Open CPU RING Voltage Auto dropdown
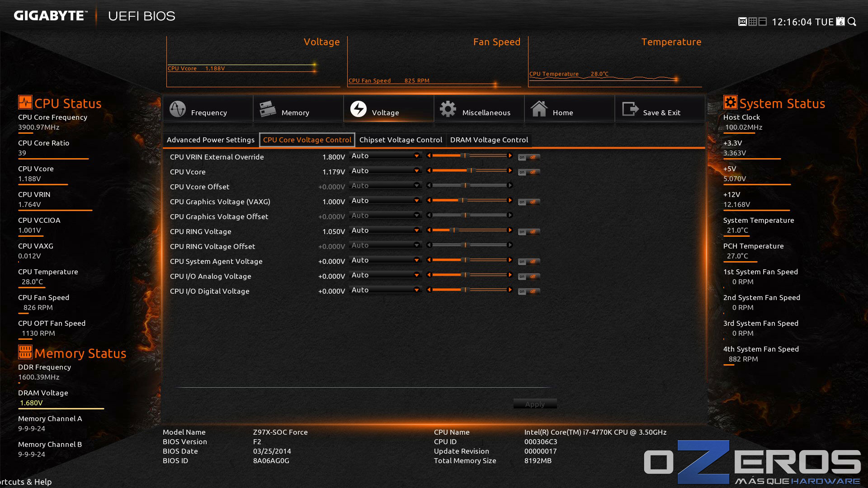The width and height of the screenshot is (868, 488). 385,230
